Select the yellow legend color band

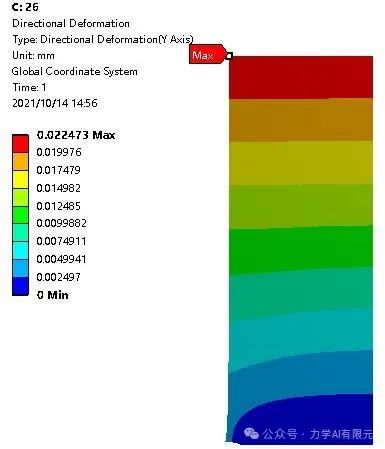pyautogui.click(x=20, y=180)
